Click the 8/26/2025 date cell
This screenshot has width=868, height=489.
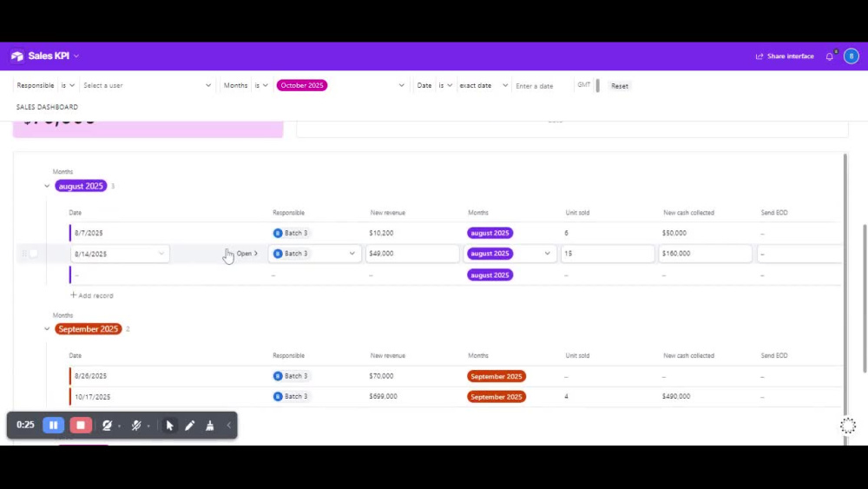(x=91, y=376)
